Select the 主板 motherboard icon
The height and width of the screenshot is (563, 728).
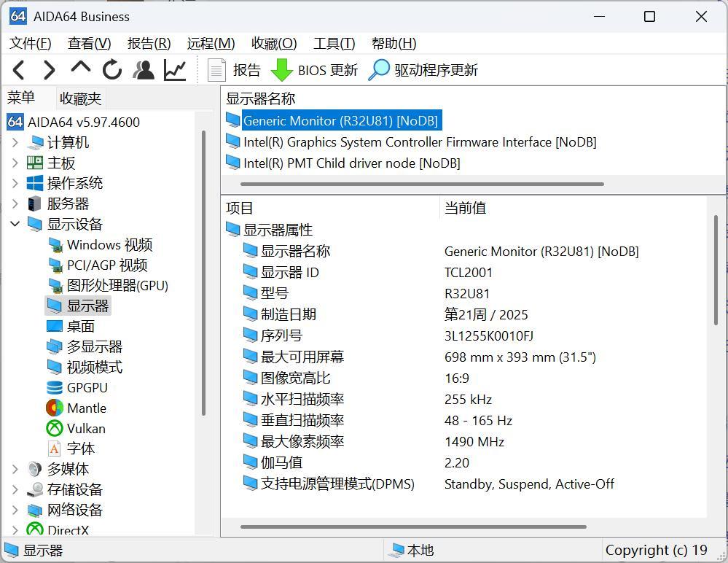point(35,163)
